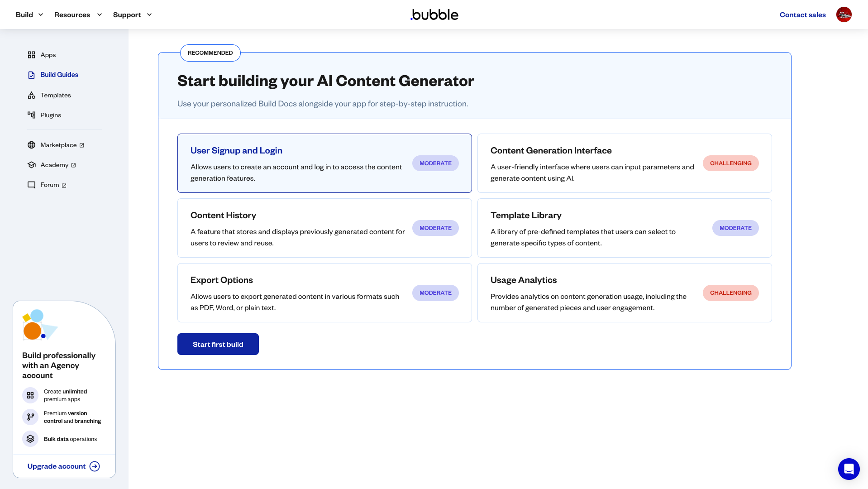Open your profile avatar menu
The width and height of the screenshot is (868, 489).
844,14
